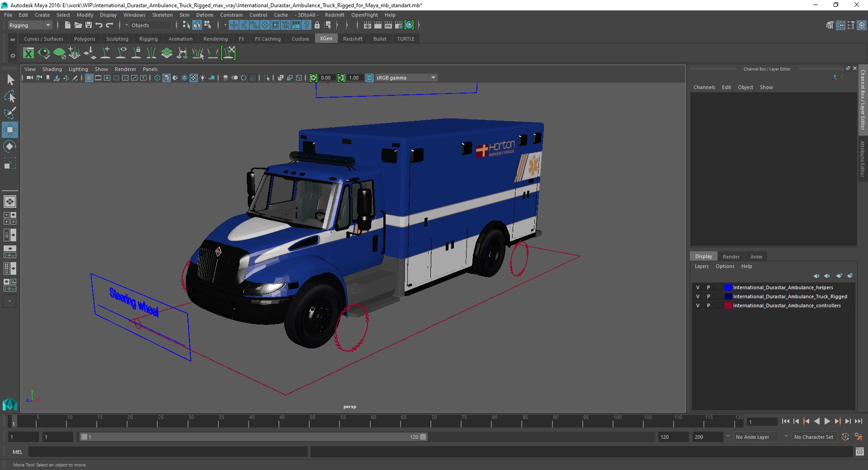Toggle the auto keyframe button
The width and height of the screenshot is (868, 470).
tap(845, 437)
